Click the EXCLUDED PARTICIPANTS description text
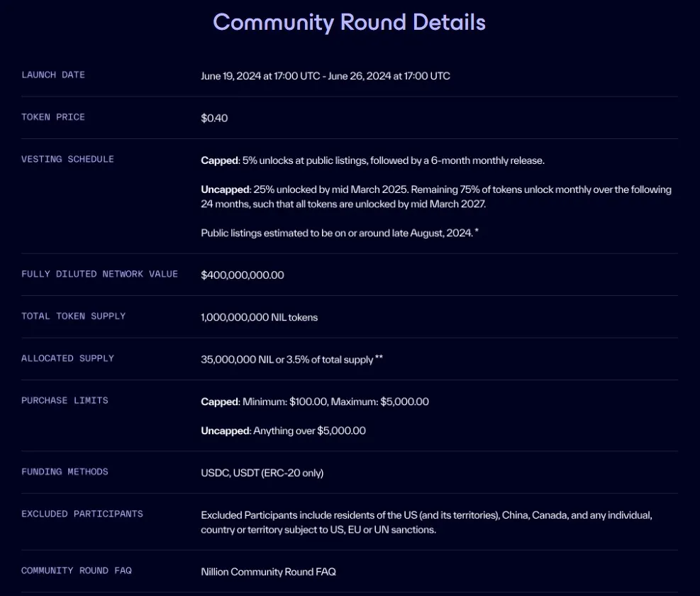The height and width of the screenshot is (596, 700). coord(426,522)
